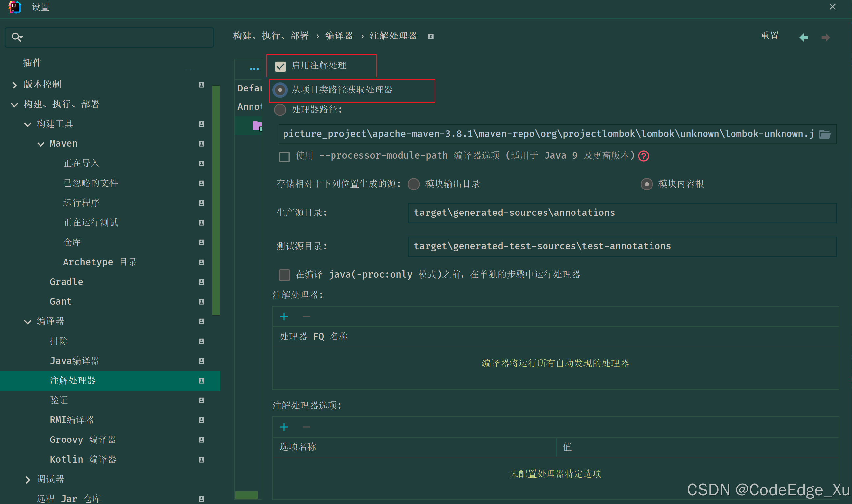The width and height of the screenshot is (852, 504).
Task: Enable --processor-module-path compiler option
Action: click(284, 157)
